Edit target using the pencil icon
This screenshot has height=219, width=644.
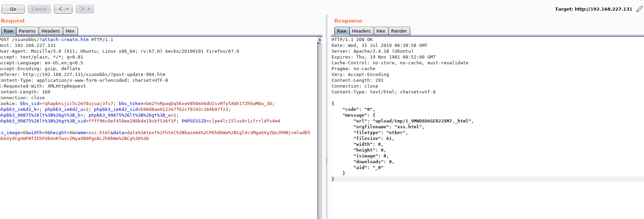639,9
